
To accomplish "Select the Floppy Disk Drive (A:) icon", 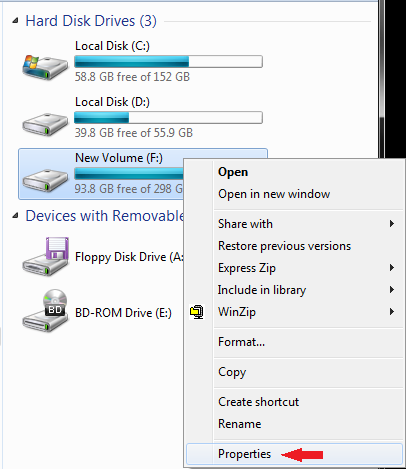I will tap(46, 256).
